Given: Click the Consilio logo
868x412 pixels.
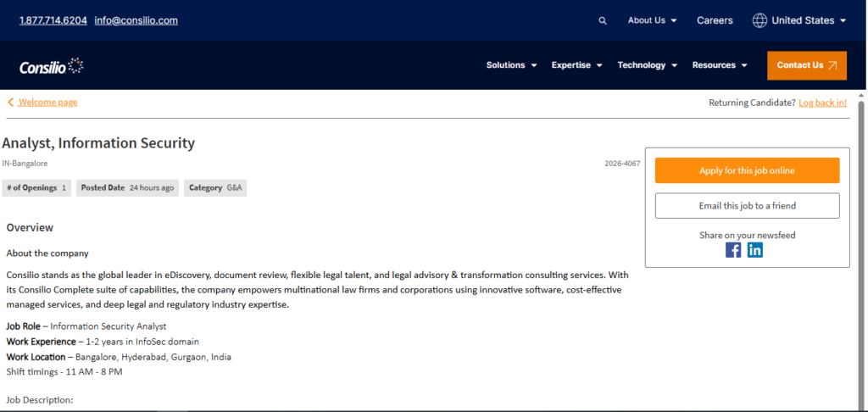Looking at the screenshot, I should point(52,66).
